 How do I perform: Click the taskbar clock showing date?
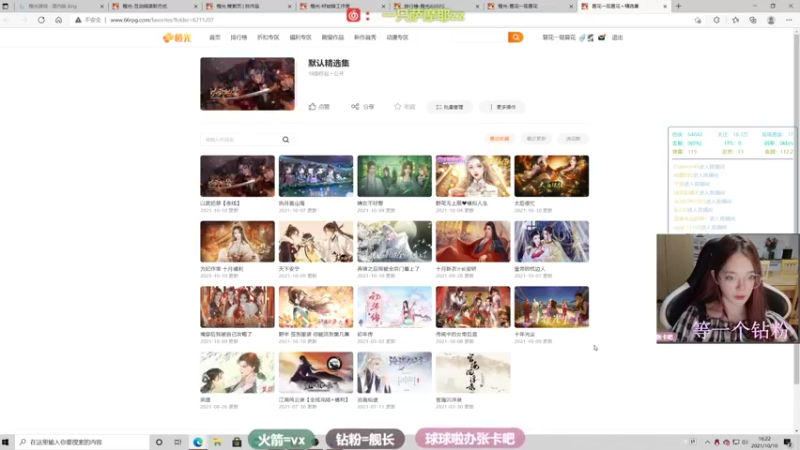[x=765, y=442]
